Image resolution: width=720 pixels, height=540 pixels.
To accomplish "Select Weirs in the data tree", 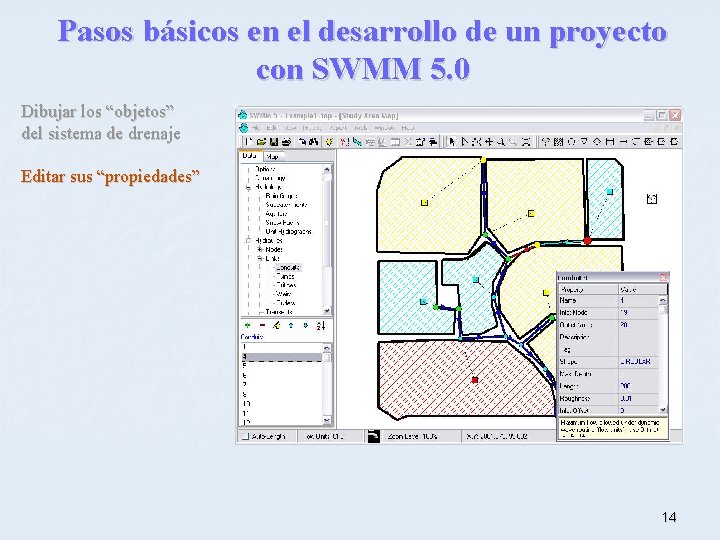I will pyautogui.click(x=283, y=294).
